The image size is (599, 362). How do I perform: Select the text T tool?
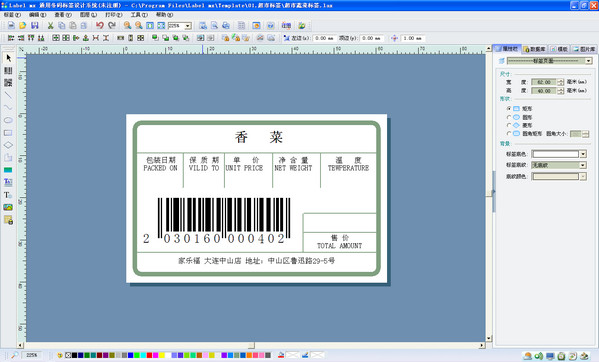coord(8,195)
